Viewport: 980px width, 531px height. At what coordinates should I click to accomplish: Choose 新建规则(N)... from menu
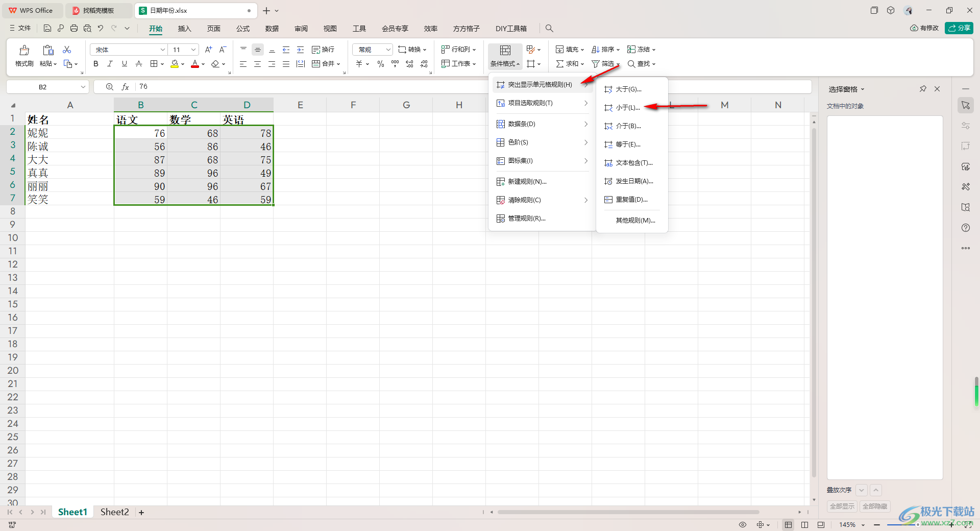[x=542, y=182]
